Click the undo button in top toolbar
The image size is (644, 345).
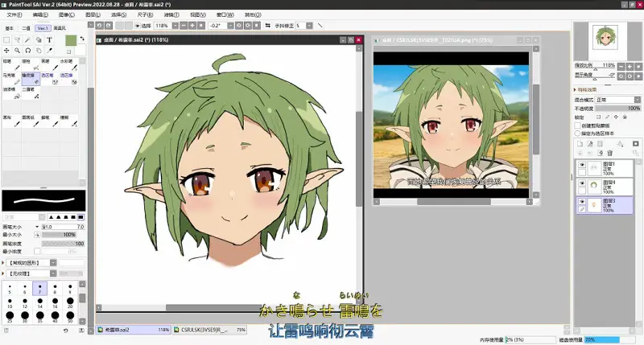point(99,26)
